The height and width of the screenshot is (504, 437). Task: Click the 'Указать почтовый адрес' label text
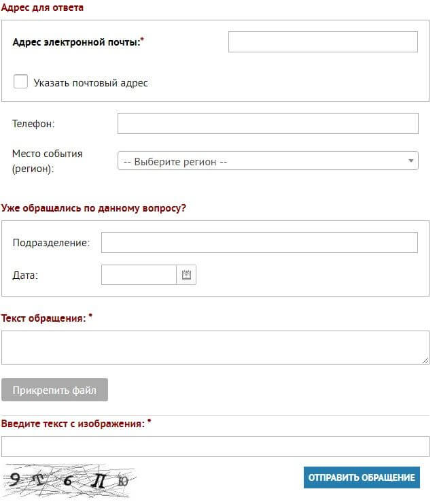pyautogui.click(x=90, y=83)
